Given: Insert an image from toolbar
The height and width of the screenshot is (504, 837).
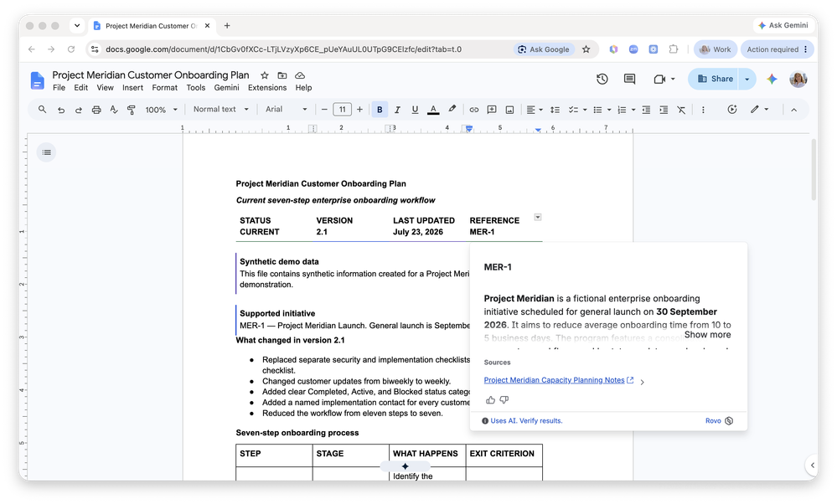Looking at the screenshot, I should [x=509, y=110].
